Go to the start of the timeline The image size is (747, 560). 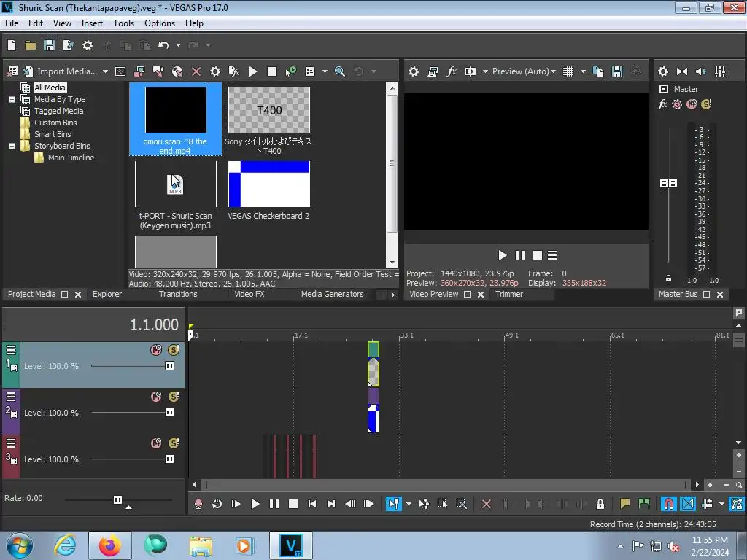(312, 504)
